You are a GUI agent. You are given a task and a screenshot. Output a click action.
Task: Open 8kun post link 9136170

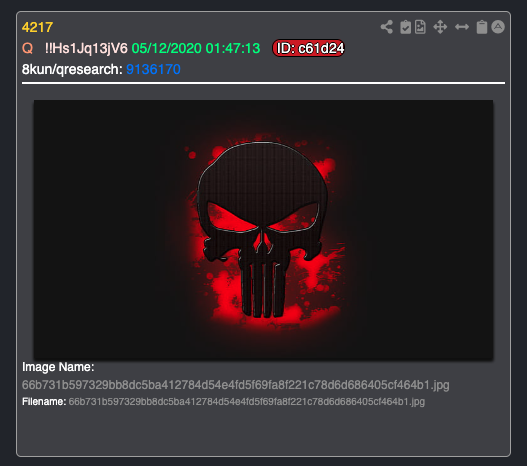153,69
